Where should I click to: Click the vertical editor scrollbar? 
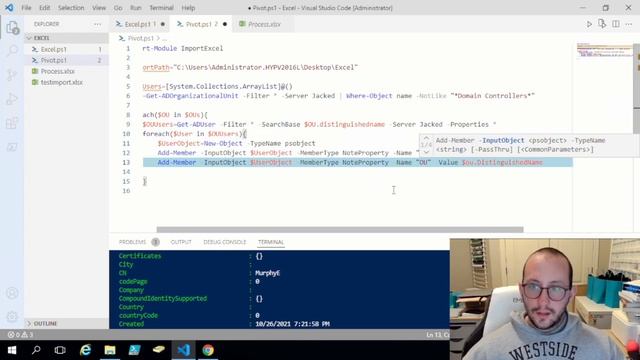pos(636,76)
